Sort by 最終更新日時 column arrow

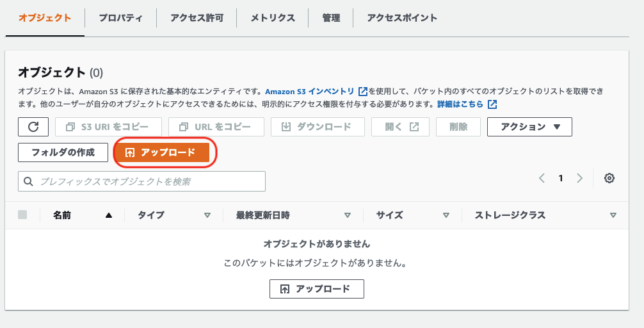[348, 215]
